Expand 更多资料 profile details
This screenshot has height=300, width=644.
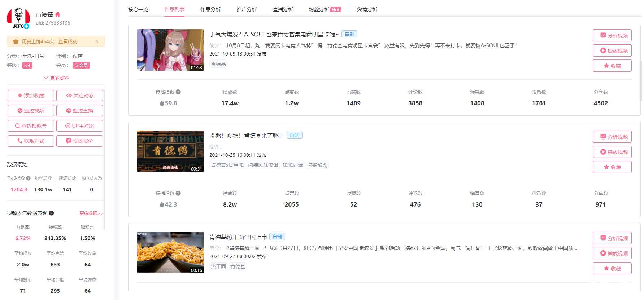56,78
